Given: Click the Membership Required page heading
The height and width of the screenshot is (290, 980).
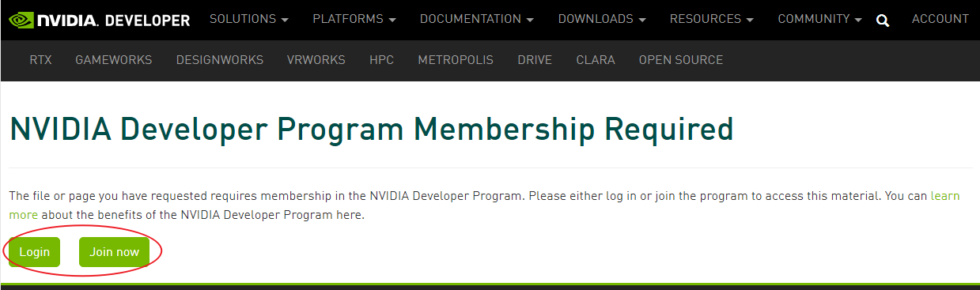Looking at the screenshot, I should pos(371,130).
